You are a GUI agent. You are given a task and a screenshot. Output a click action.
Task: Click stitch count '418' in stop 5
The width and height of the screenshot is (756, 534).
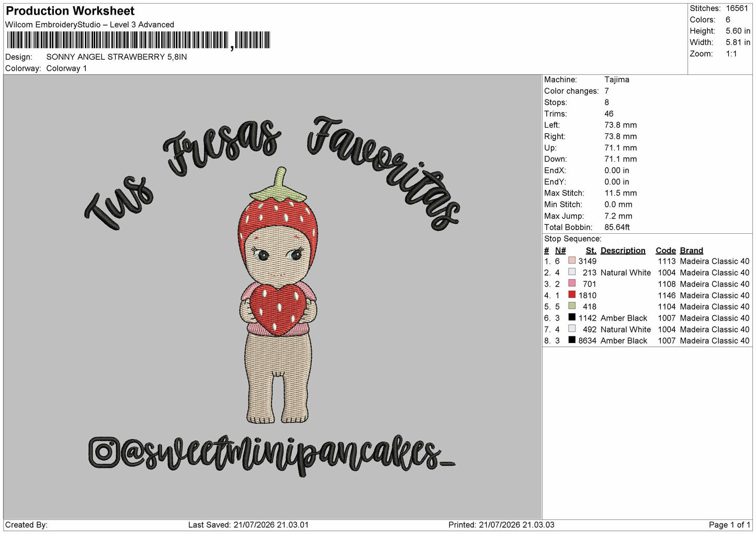pyautogui.click(x=590, y=307)
